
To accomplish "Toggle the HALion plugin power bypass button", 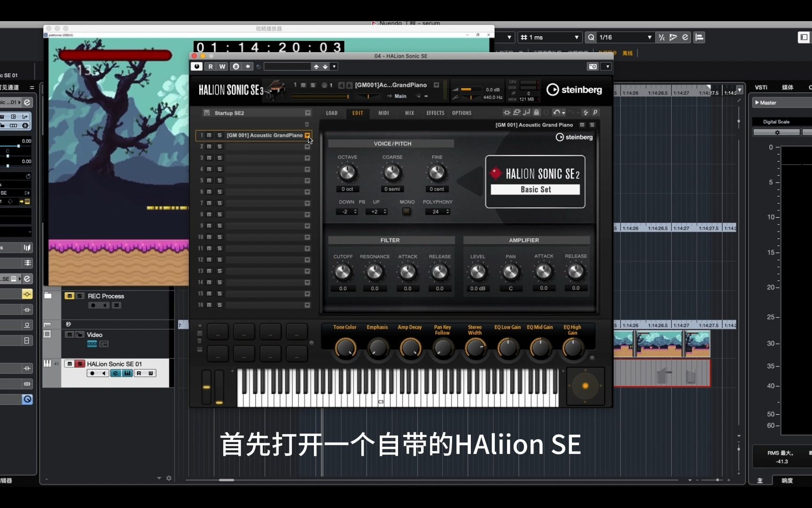I will click(197, 66).
